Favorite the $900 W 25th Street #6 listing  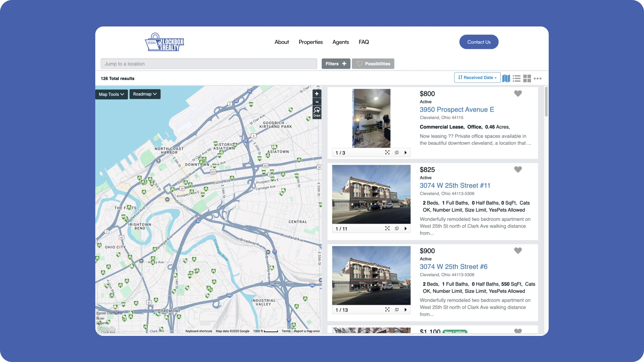(x=518, y=251)
